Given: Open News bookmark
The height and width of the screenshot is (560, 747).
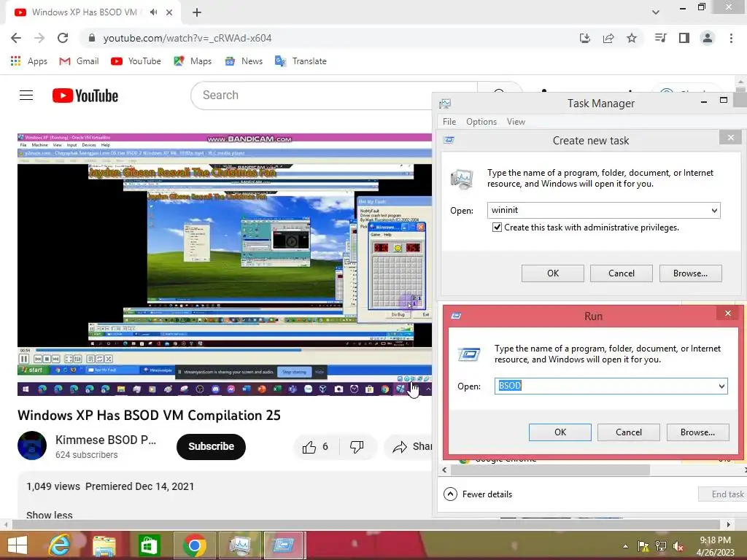Looking at the screenshot, I should tap(244, 61).
